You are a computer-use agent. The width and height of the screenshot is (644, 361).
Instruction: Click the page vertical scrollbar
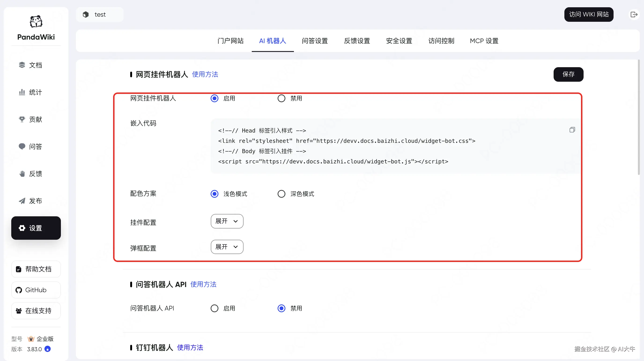point(639,118)
